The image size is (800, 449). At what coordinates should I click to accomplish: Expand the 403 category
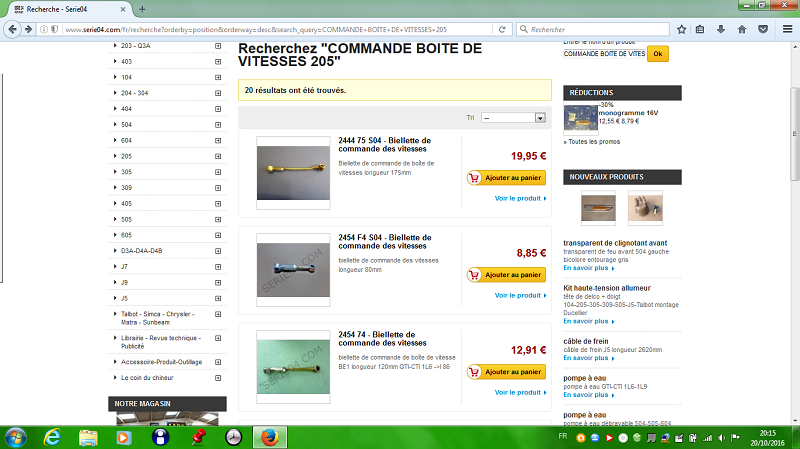pos(218,62)
